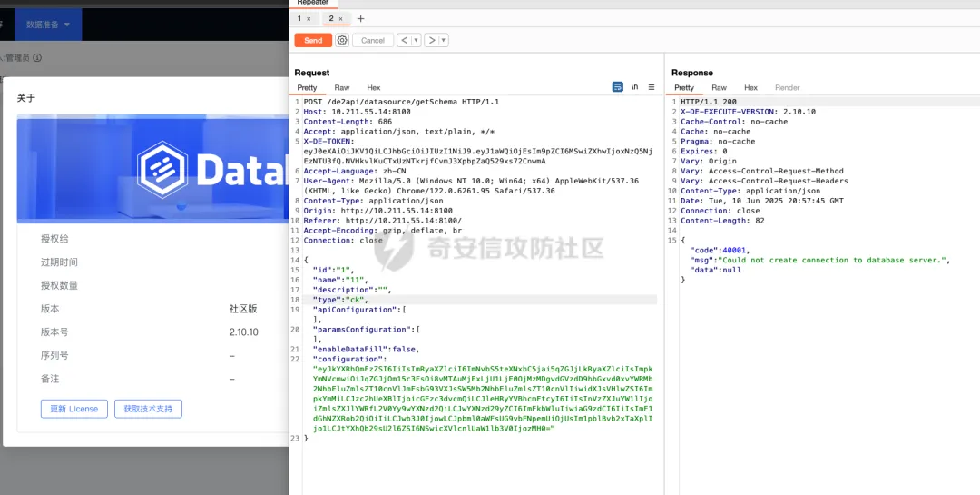Click the Cancel button
The image size is (980, 495).
coord(373,40)
